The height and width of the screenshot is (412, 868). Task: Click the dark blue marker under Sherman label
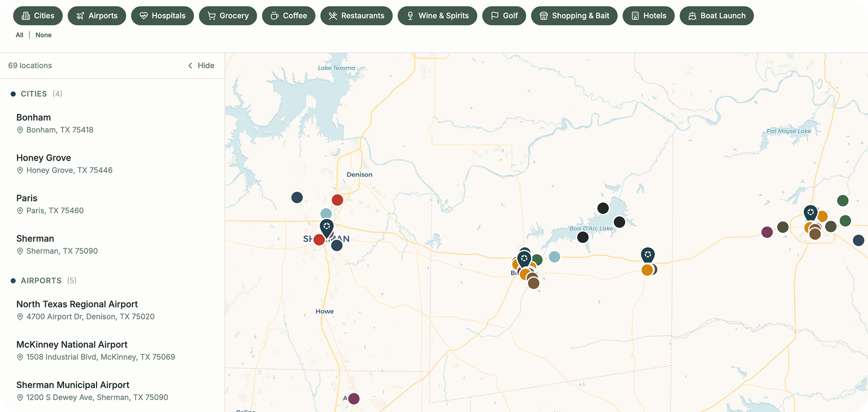pos(337,245)
